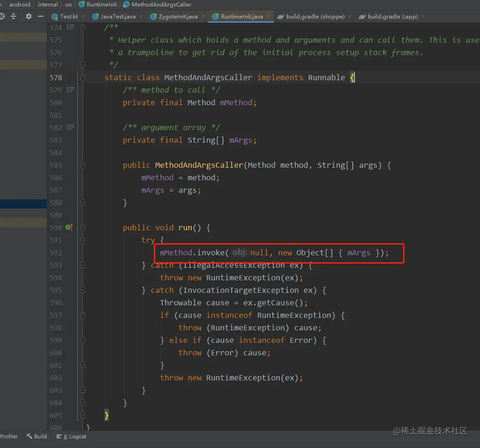Click line number 578 in the gutter
Viewport: 480px width, 448px height.
tap(56, 78)
